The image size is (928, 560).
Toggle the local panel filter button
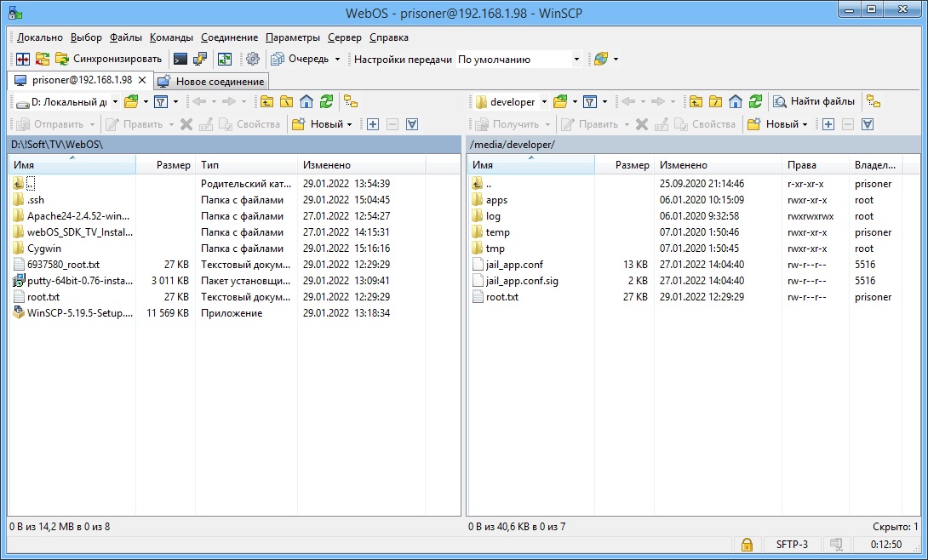tap(160, 102)
